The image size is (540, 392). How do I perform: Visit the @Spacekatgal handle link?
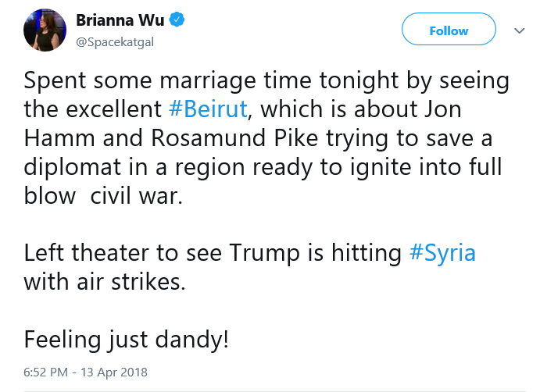(115, 42)
